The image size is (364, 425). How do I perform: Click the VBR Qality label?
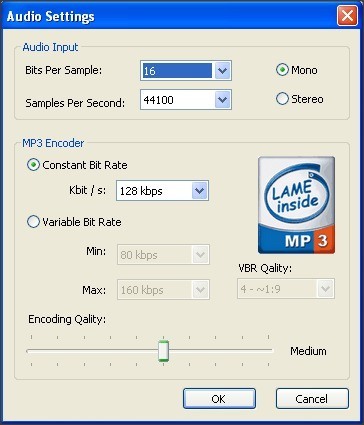(265, 268)
